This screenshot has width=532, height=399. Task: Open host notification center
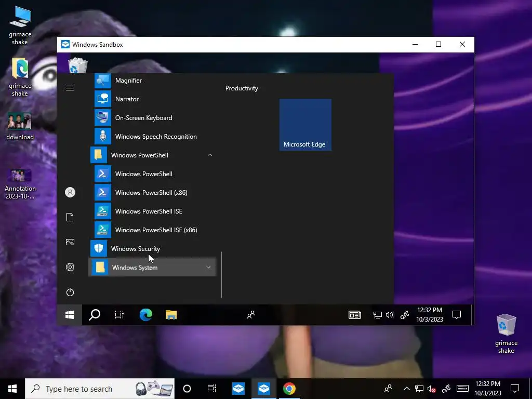coord(515,389)
